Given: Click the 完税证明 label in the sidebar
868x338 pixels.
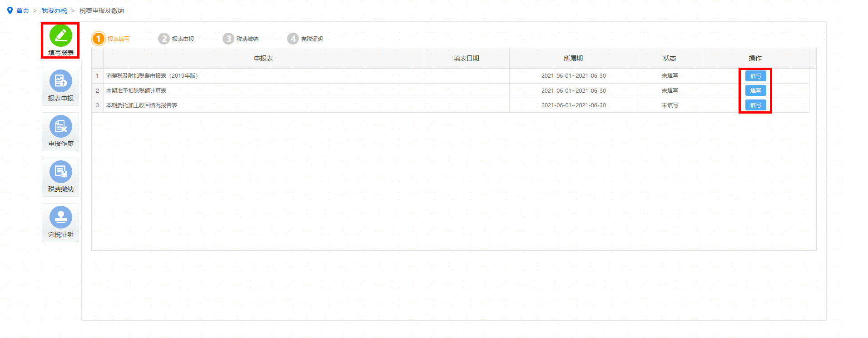Looking at the screenshot, I should click(61, 234).
